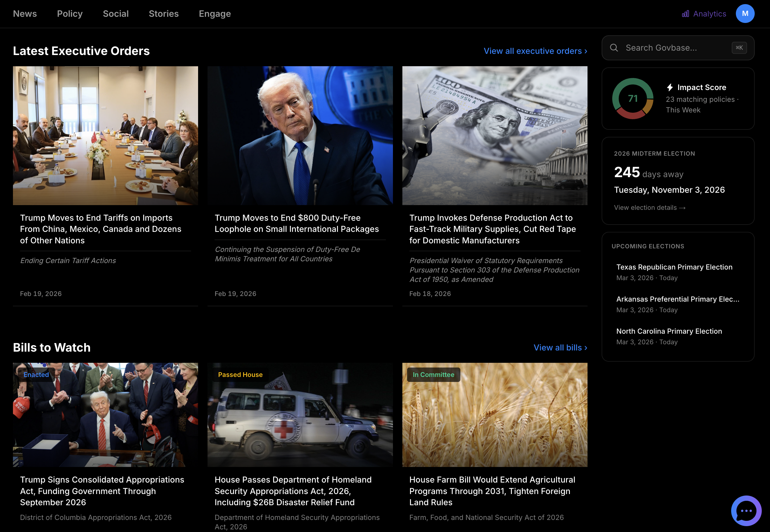Expand View all executive orders
The width and height of the screenshot is (770, 532).
535,51
